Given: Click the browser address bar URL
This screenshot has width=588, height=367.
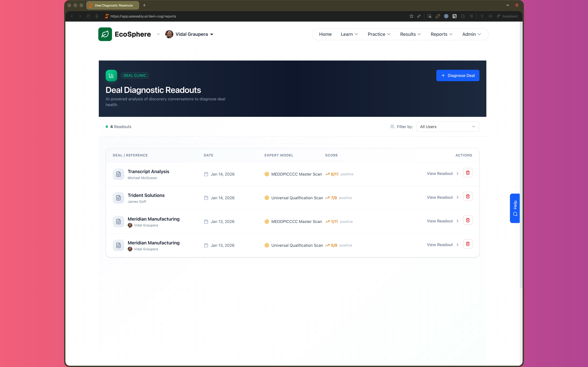Looking at the screenshot, I should pos(143,16).
